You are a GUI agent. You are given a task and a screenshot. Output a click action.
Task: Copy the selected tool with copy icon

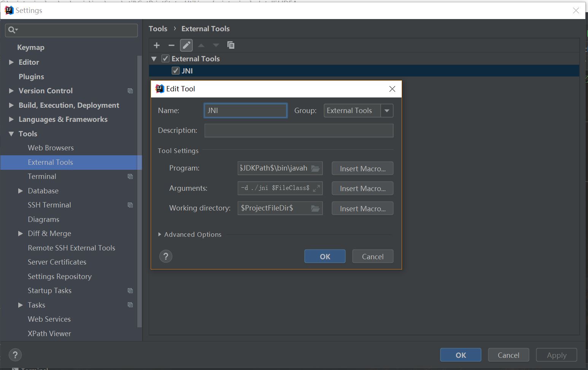(231, 45)
